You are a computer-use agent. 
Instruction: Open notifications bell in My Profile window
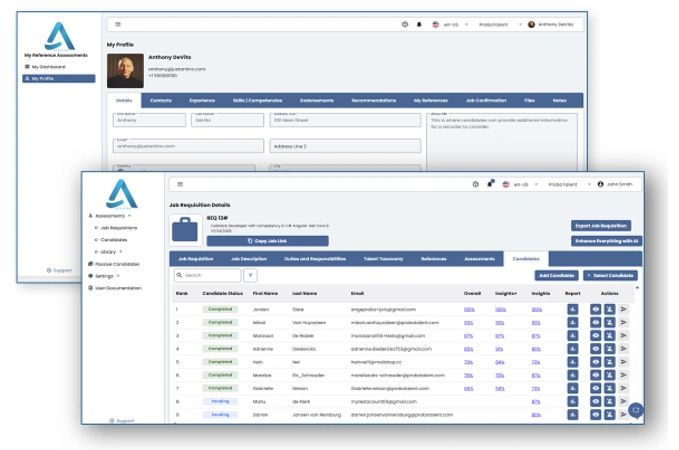tap(419, 24)
